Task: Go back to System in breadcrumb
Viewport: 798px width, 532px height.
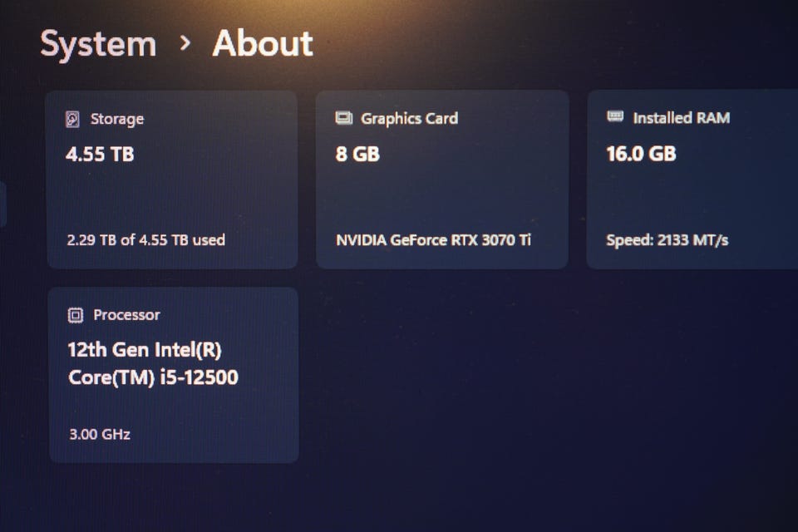Action: point(98,44)
